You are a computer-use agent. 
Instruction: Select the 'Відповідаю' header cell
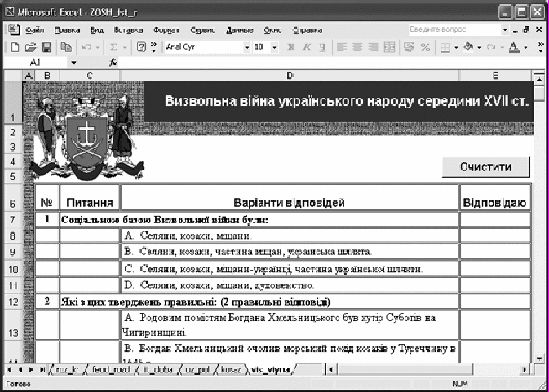click(x=495, y=197)
